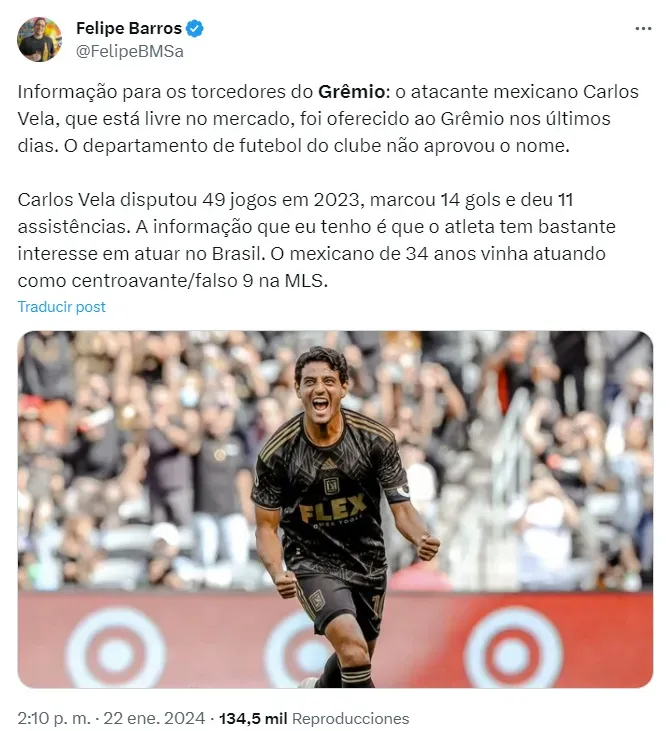
Task: Click the 22 ene. 2024 date
Action: 154,718
